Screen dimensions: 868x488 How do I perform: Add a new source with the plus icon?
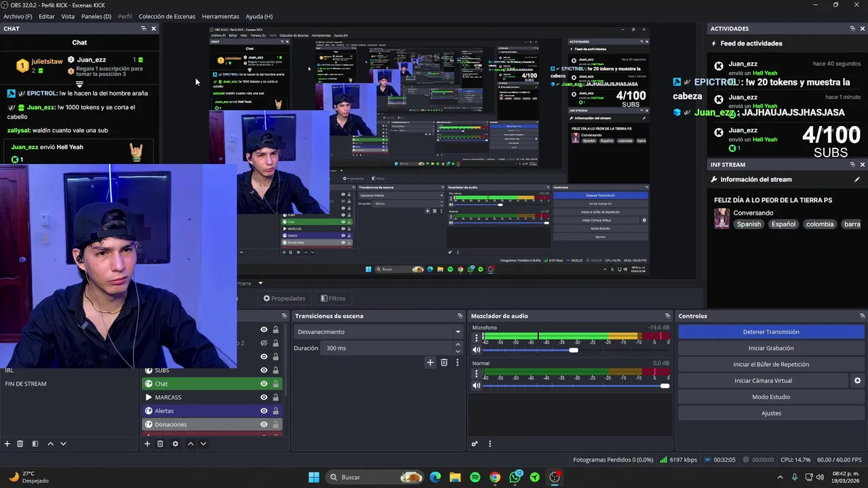[x=147, y=443]
